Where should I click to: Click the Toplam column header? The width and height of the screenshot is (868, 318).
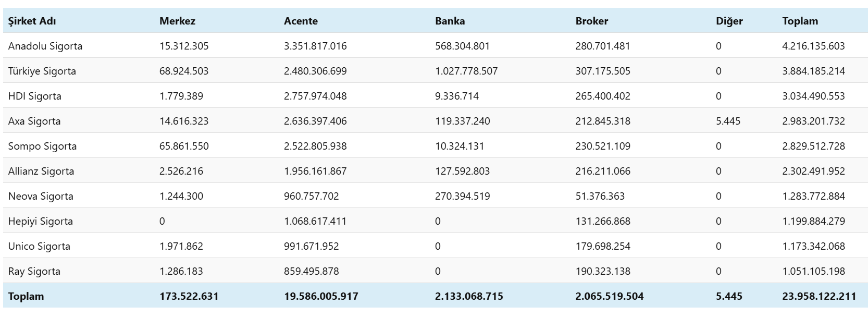coord(800,21)
